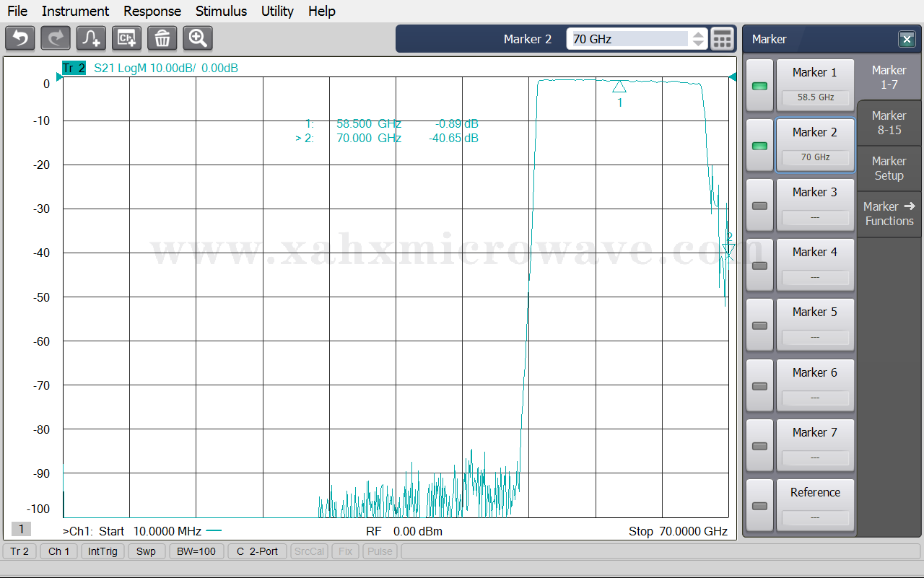Select the Marker 4 button
The height and width of the screenshot is (578, 924).
point(814,265)
